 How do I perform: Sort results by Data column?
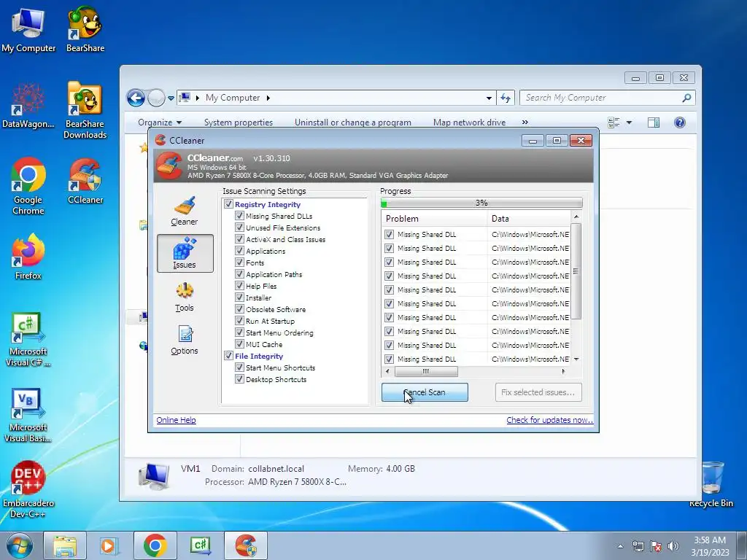529,219
